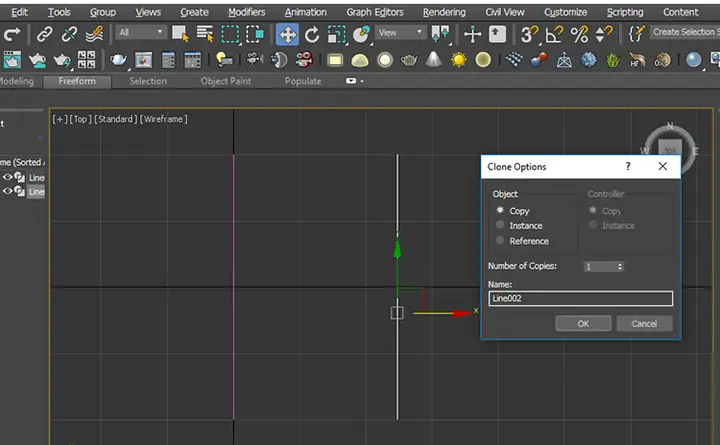
Task: Click the Use Pivot Point Center icon
Action: (440, 34)
